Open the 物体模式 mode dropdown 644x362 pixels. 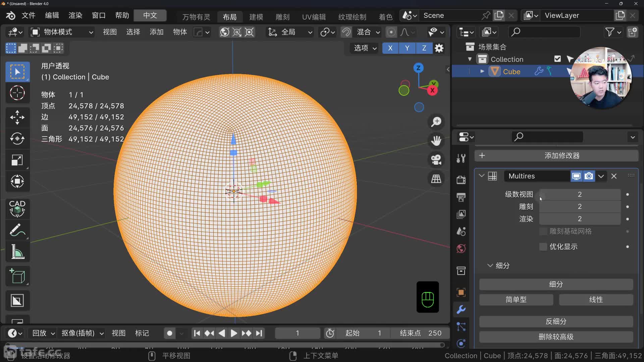click(62, 32)
